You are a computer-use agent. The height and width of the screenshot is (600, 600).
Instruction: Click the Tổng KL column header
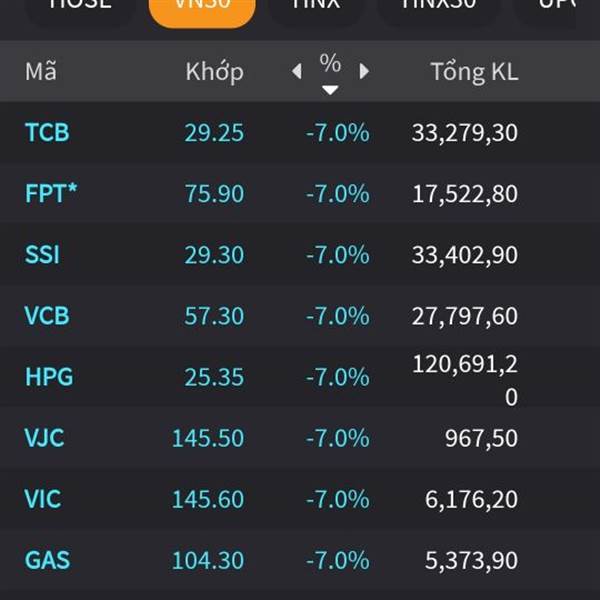coord(474,72)
